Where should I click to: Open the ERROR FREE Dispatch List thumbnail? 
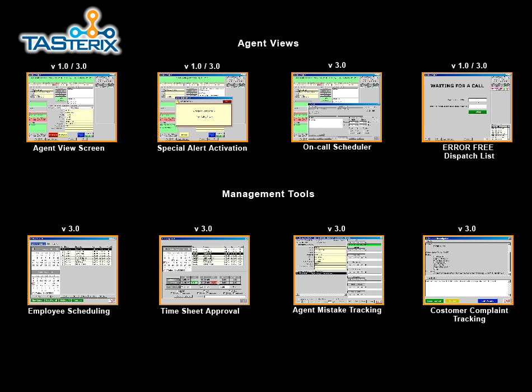pos(467,107)
